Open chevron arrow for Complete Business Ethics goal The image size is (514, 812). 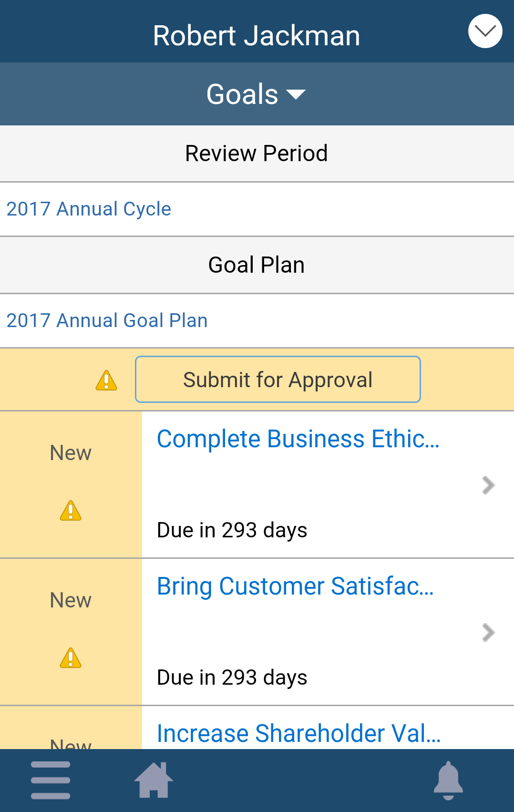click(x=488, y=485)
